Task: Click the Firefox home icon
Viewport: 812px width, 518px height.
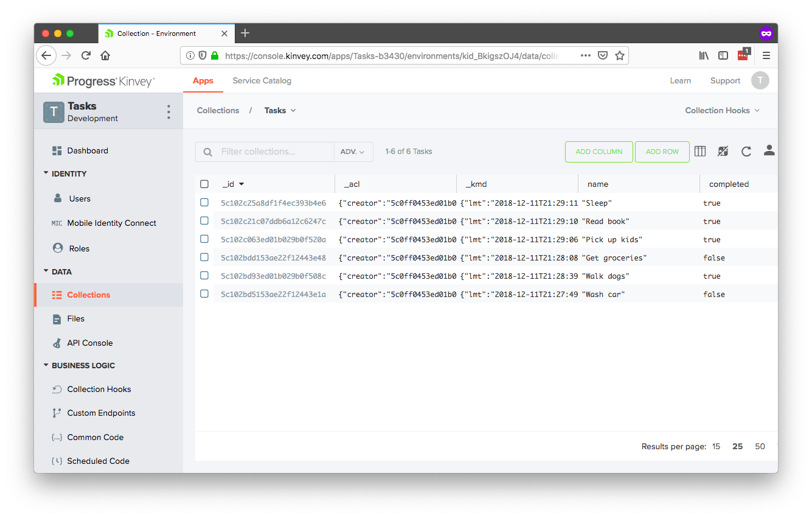Action: (x=105, y=55)
